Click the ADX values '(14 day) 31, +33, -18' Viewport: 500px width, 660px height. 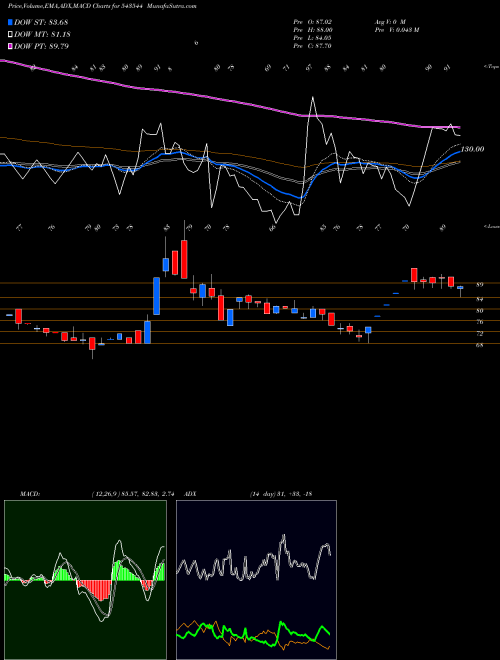tap(281, 494)
